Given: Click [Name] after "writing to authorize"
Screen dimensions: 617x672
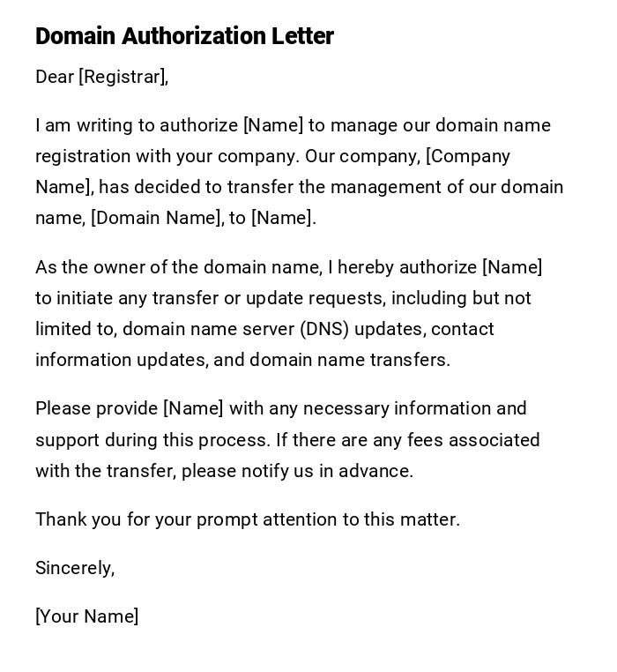Looking at the screenshot, I should 273,125.
